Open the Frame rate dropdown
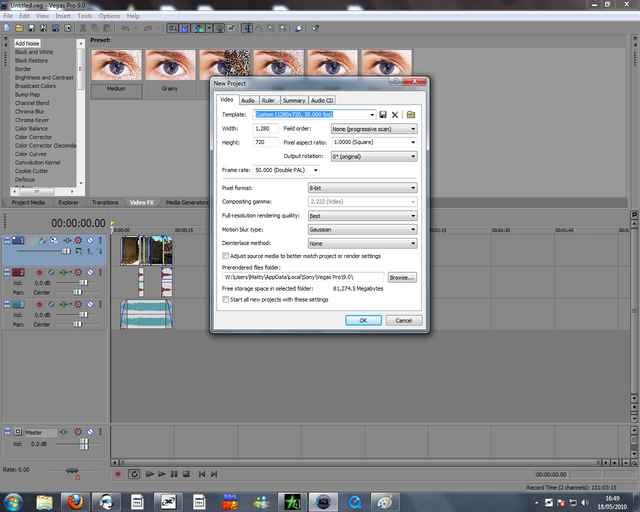640x512 pixels. coord(316,170)
